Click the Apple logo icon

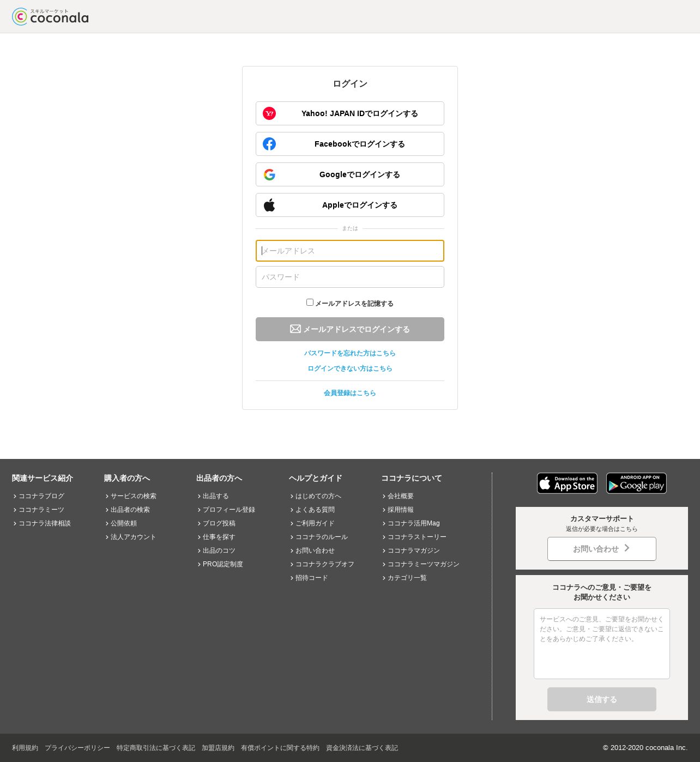[269, 205]
